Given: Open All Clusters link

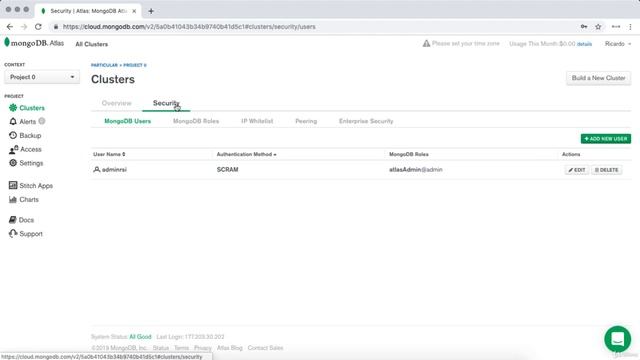Looking at the screenshot, I should [x=91, y=44].
